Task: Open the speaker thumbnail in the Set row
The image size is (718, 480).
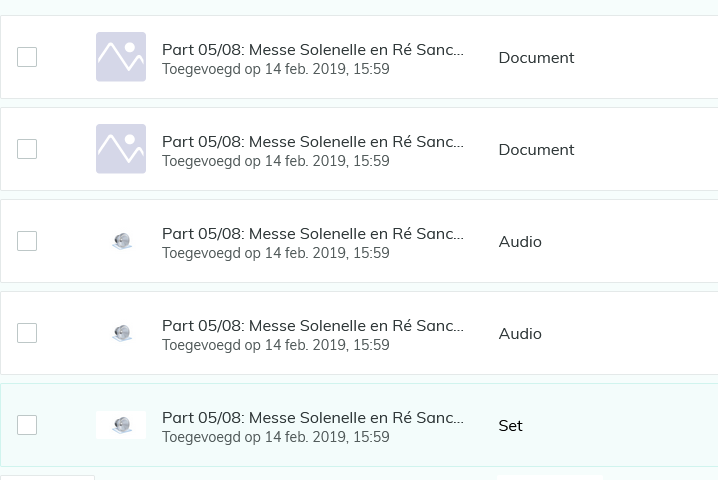Action: [121, 425]
